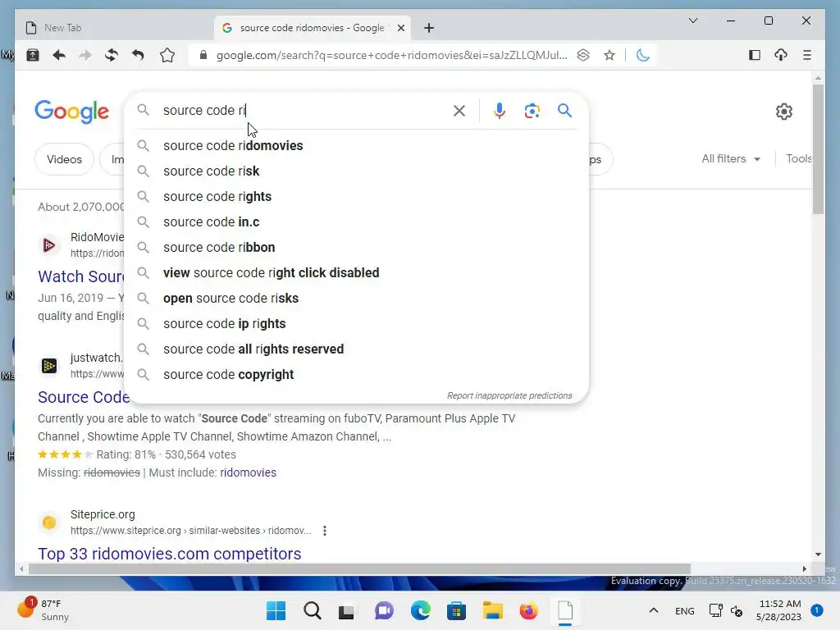Click the Google logo

72,112
